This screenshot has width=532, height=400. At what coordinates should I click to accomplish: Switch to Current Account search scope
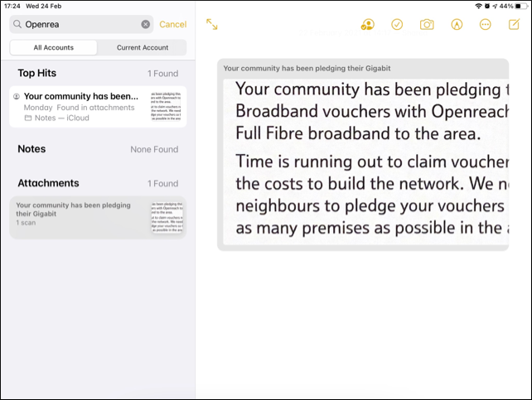(x=143, y=47)
